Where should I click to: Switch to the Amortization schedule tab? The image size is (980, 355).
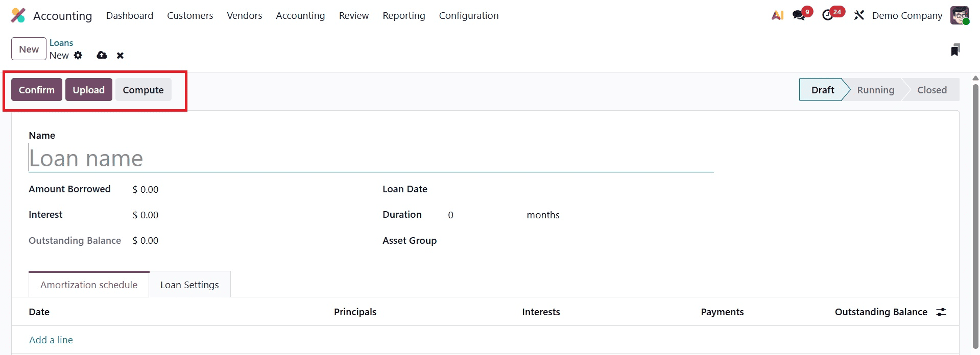[89, 285]
